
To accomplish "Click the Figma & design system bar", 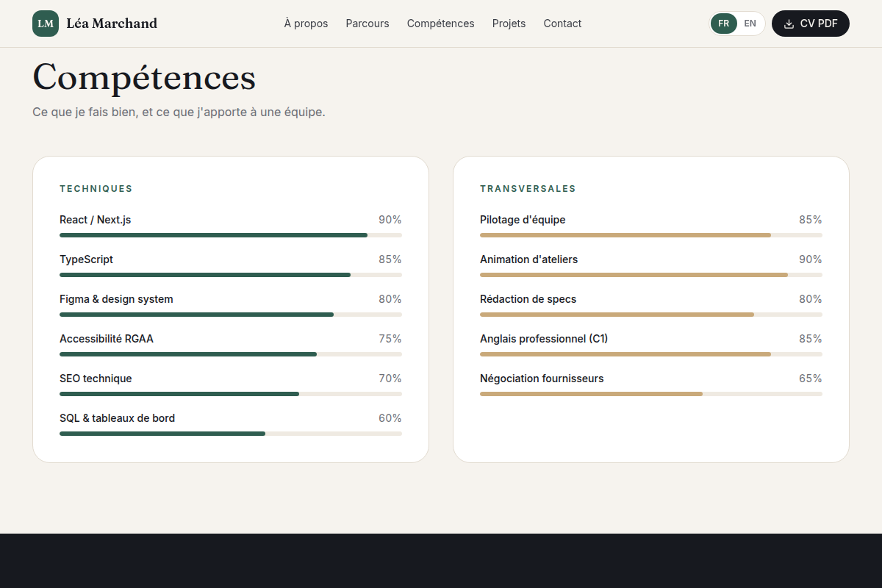I will click(231, 315).
